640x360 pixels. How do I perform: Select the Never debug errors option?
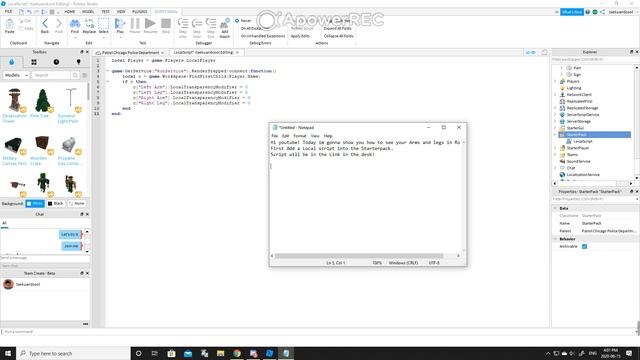(244, 20)
